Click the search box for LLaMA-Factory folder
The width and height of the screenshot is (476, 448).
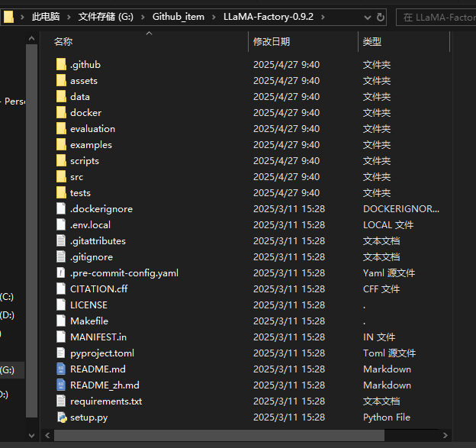click(436, 18)
